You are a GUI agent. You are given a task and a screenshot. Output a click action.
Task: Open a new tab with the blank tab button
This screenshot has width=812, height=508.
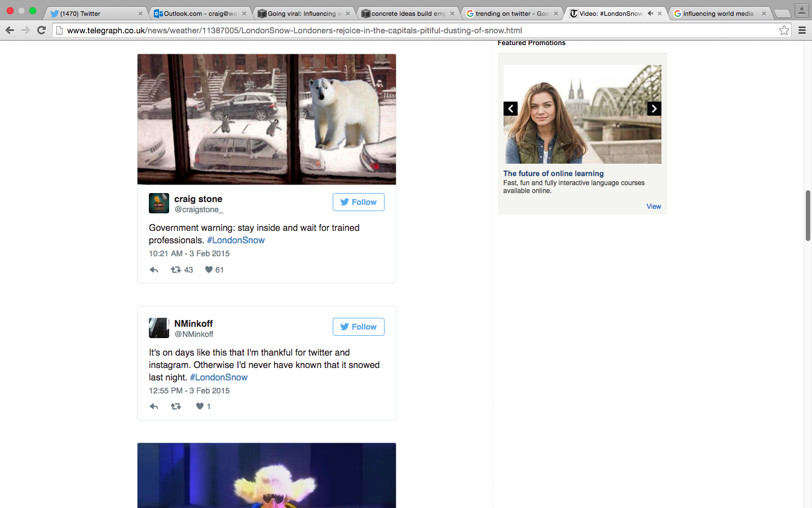pyautogui.click(x=782, y=14)
